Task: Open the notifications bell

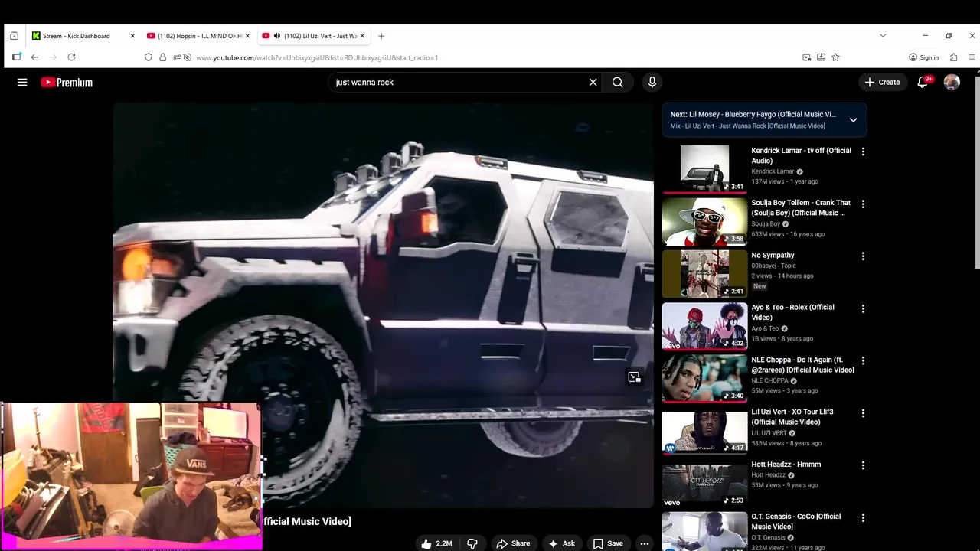Action: [923, 82]
